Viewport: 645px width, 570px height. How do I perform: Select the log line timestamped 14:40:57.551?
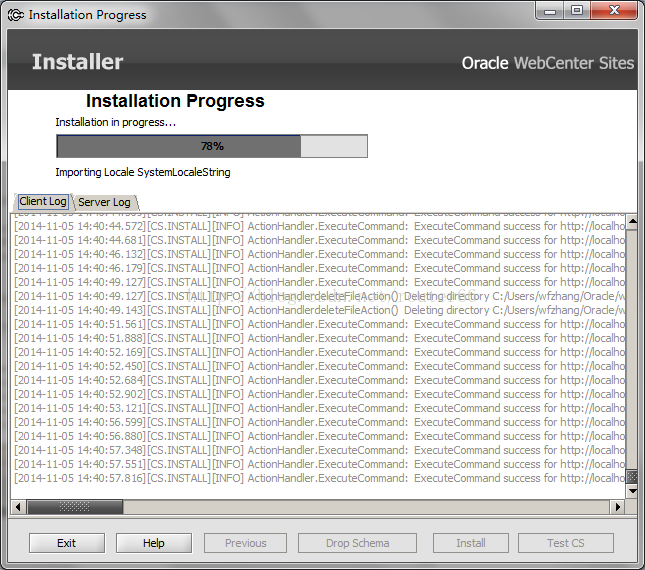[319, 464]
